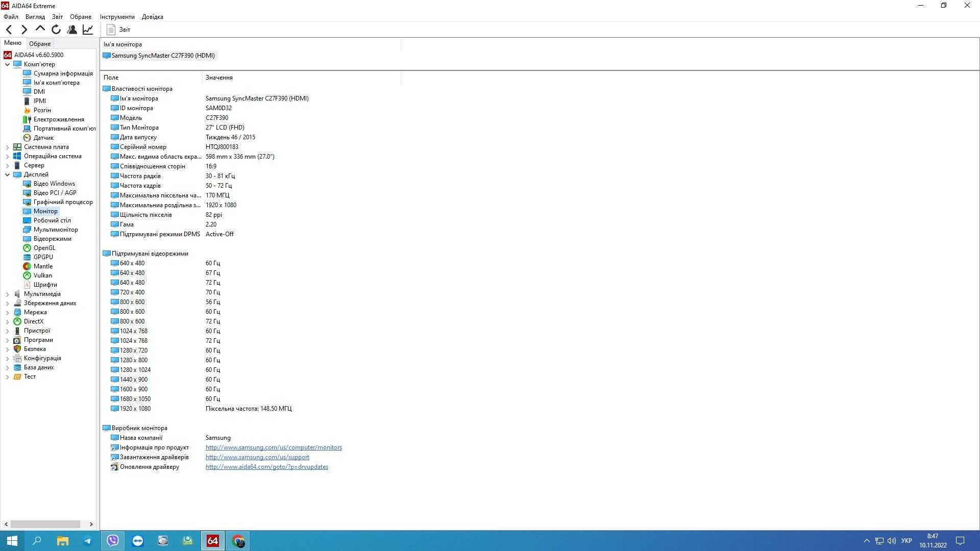This screenshot has height=551, width=980.
Task: Click the sidebar horizontal scrollbar
Action: click(x=45, y=524)
